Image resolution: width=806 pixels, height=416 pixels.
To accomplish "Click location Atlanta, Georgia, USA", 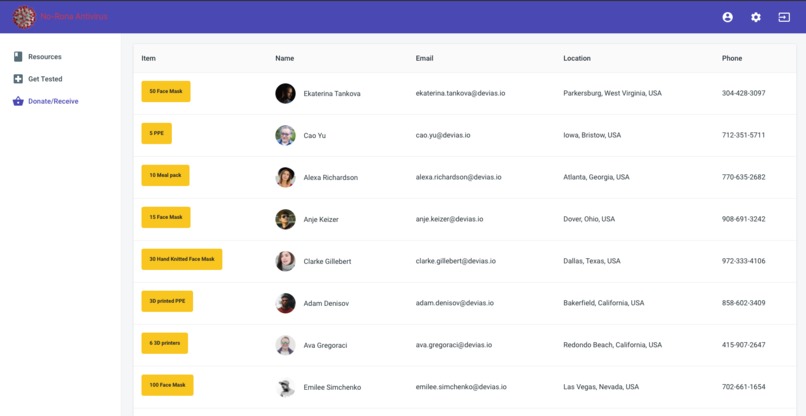I will coord(596,177).
